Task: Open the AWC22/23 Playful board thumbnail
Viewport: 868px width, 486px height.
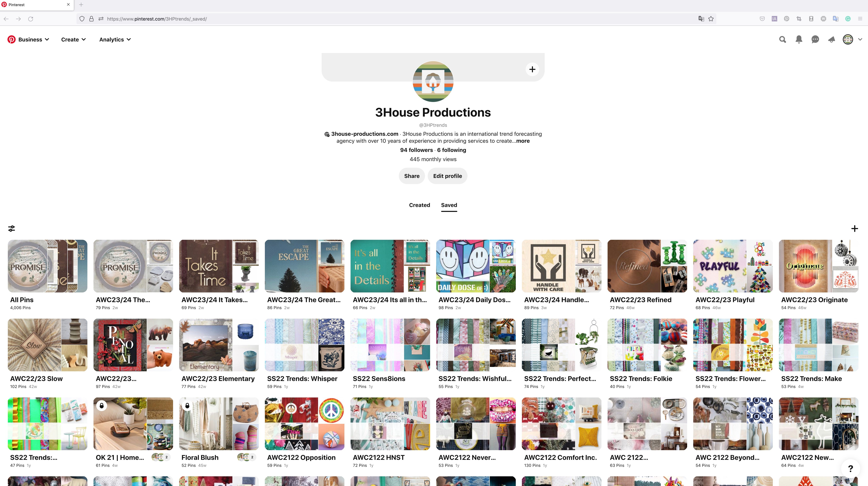Action: point(733,266)
